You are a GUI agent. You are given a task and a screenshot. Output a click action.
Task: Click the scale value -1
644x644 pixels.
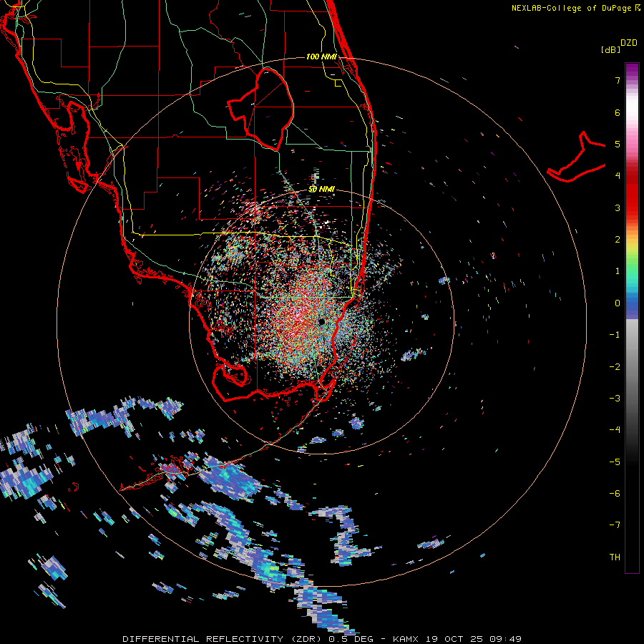[x=615, y=335]
